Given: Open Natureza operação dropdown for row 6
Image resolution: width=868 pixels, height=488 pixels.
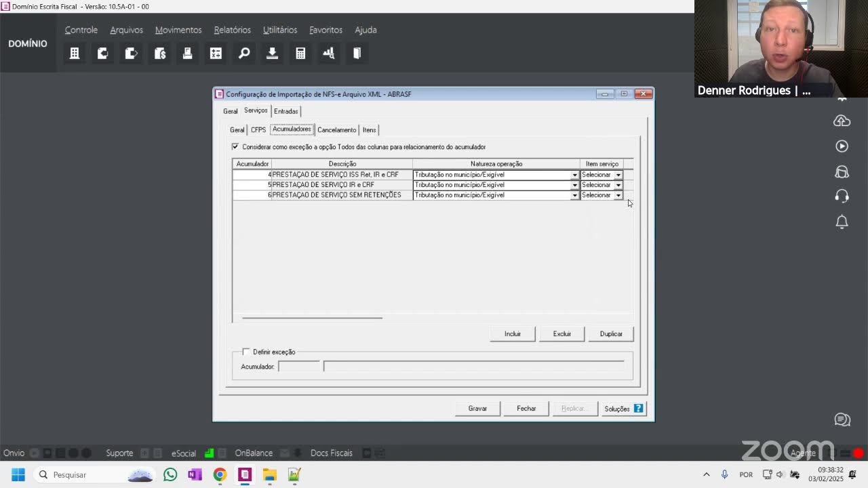Looking at the screenshot, I should pos(574,195).
